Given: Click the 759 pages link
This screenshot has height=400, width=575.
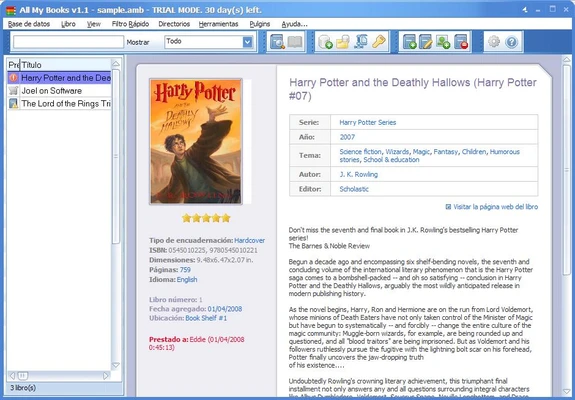Looking at the screenshot, I should (x=185, y=270).
